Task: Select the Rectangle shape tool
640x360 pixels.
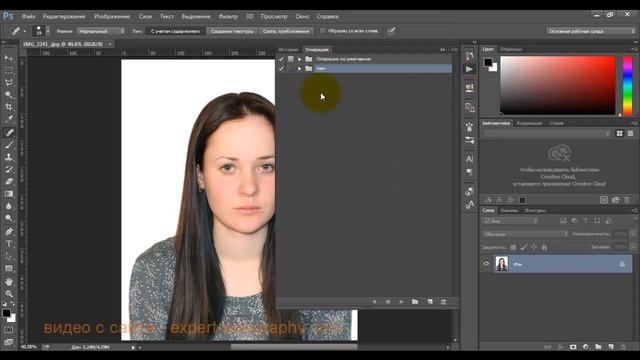Action: (9, 268)
